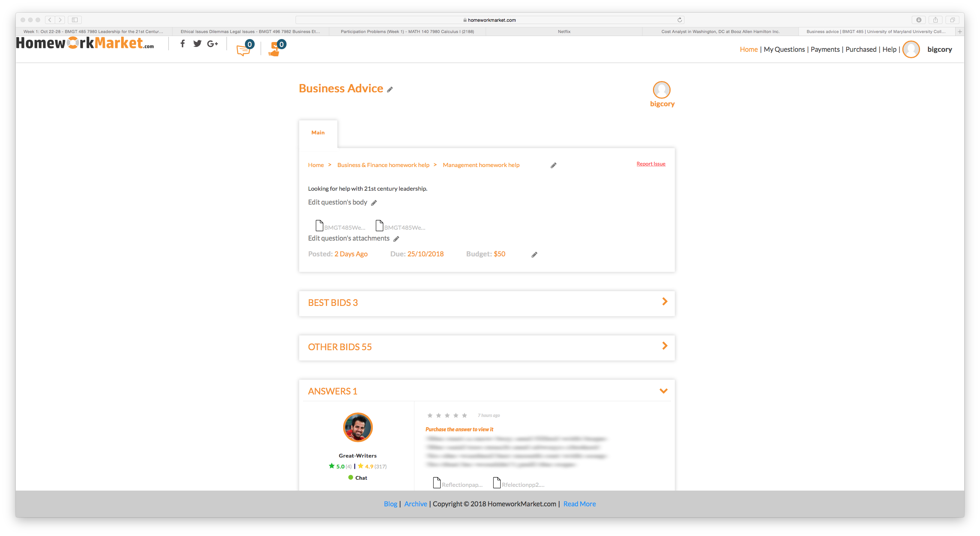
Task: Click the HomeworkMarket.com logo
Action: tap(85, 43)
